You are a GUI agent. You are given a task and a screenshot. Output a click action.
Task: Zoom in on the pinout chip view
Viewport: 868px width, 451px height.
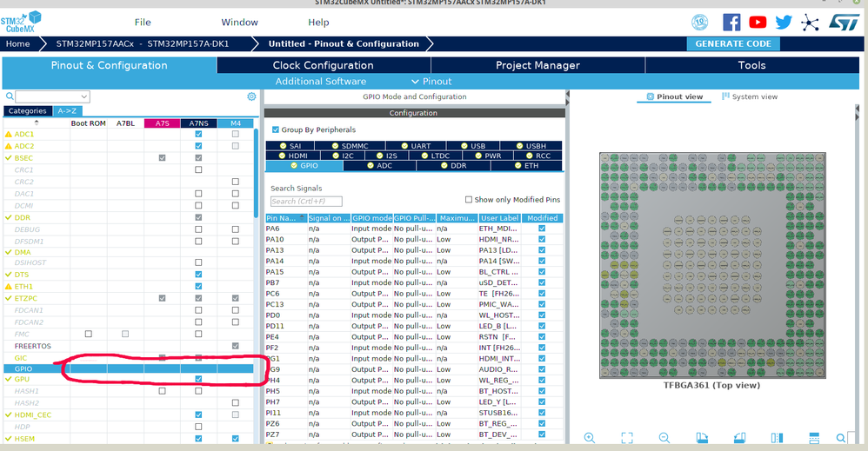click(590, 438)
